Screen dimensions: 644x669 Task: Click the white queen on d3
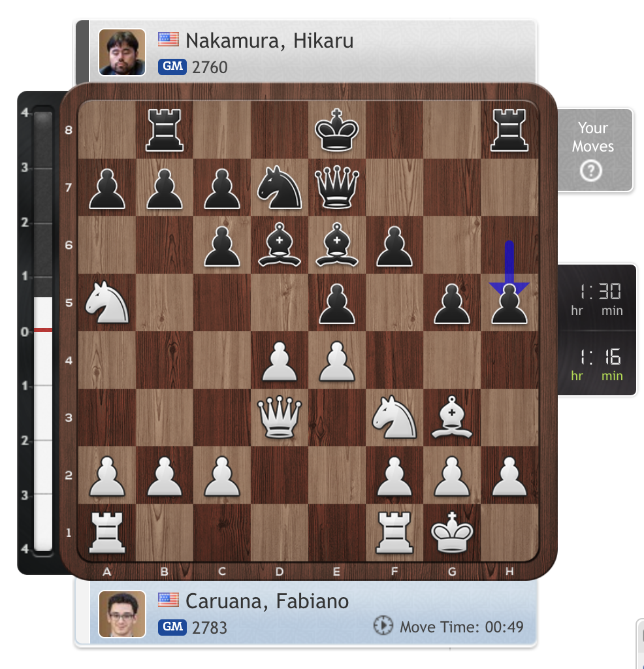coord(280,417)
